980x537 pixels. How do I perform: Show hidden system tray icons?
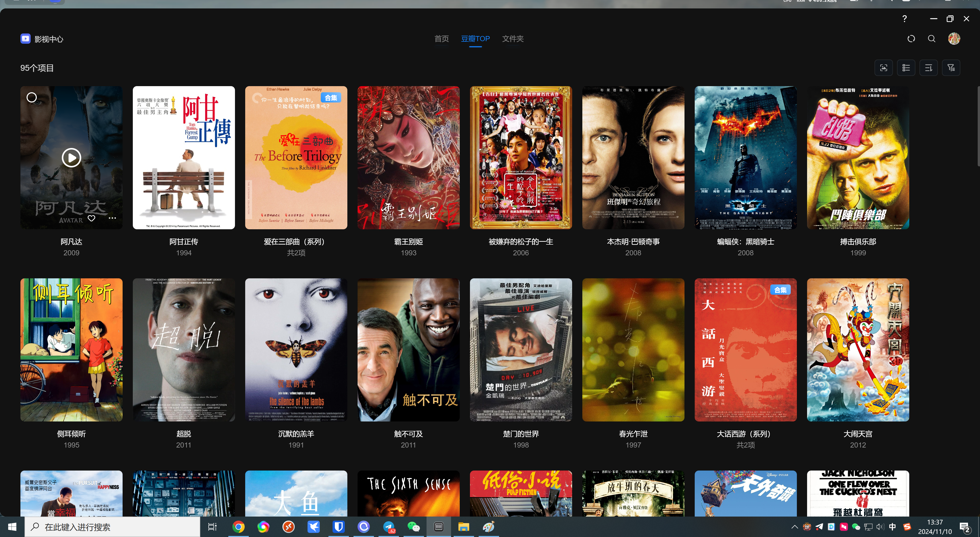[794, 527]
